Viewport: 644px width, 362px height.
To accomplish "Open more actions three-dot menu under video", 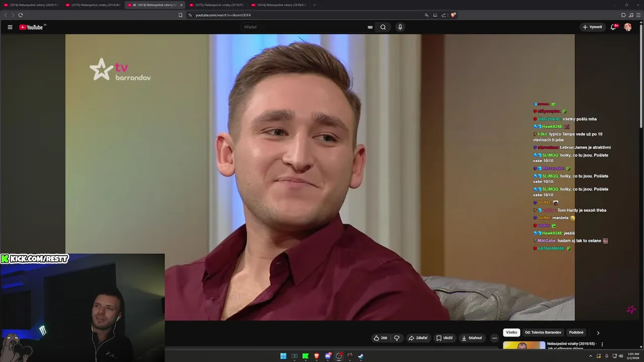I will [494, 338].
